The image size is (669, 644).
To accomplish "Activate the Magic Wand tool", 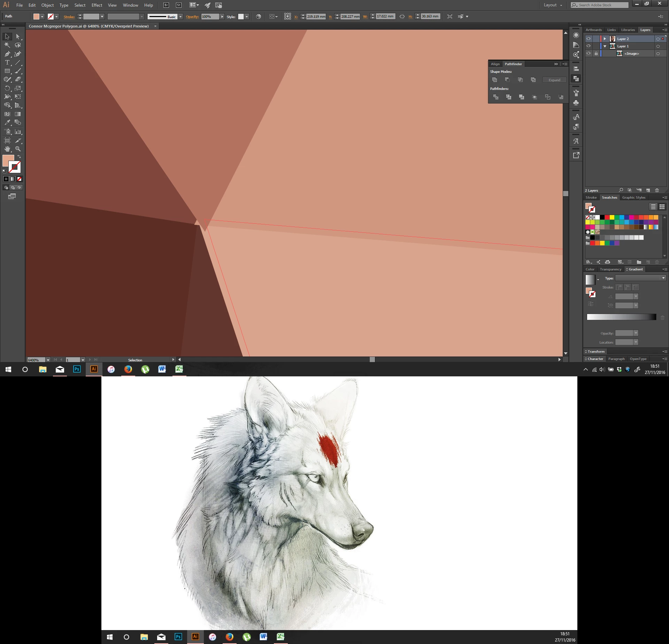I will pyautogui.click(x=7, y=45).
